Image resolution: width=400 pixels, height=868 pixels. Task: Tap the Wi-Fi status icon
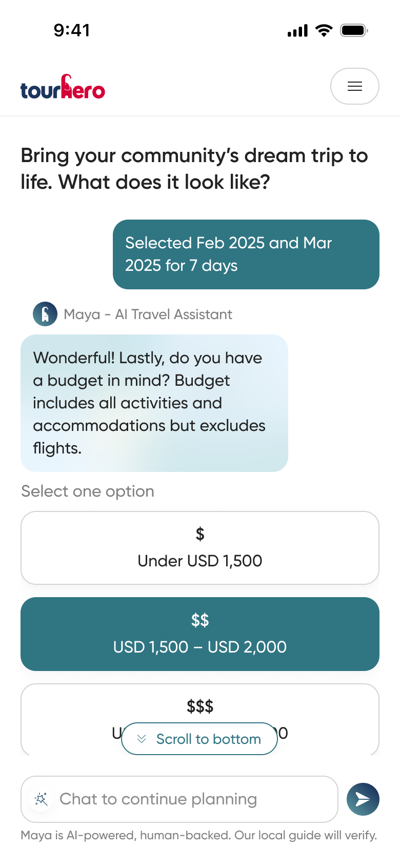click(x=324, y=30)
